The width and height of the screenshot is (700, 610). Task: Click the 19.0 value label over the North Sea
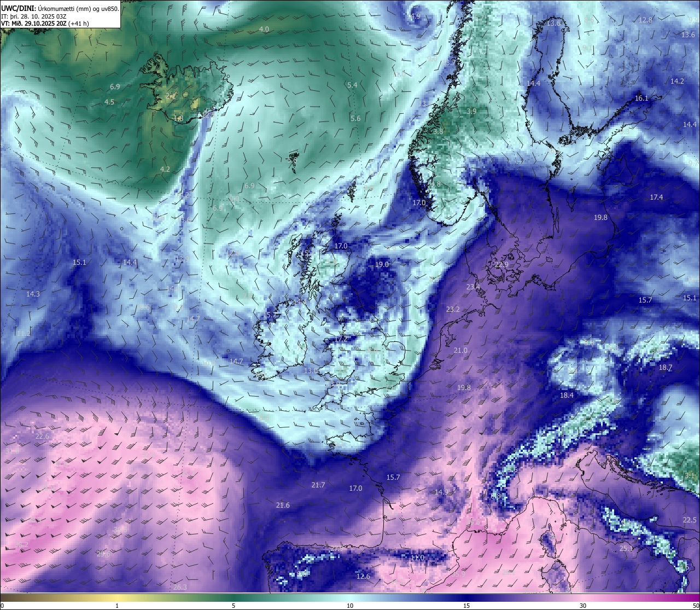point(382,265)
